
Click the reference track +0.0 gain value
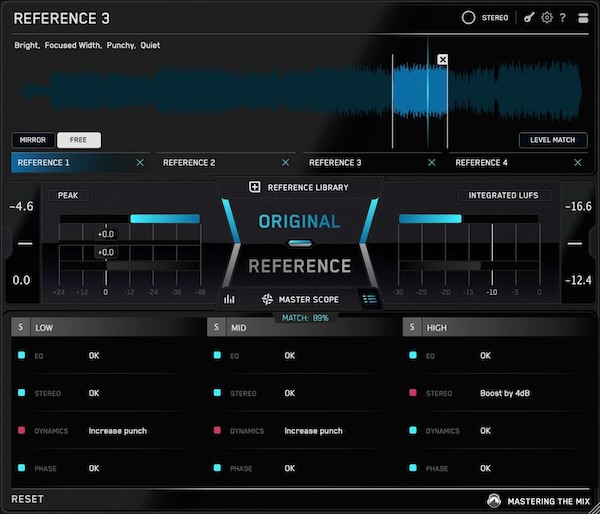coord(106,252)
